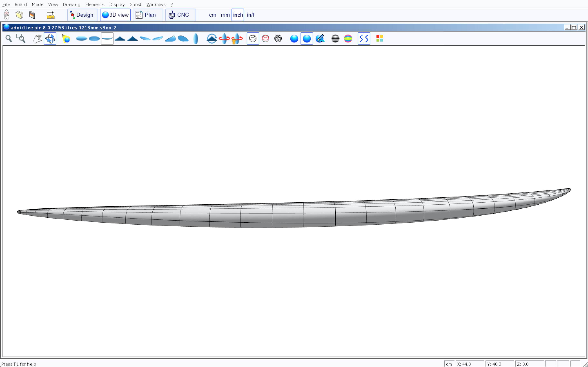Click the striped zebra sphere icon
The height and width of the screenshot is (367, 588).
click(x=335, y=39)
